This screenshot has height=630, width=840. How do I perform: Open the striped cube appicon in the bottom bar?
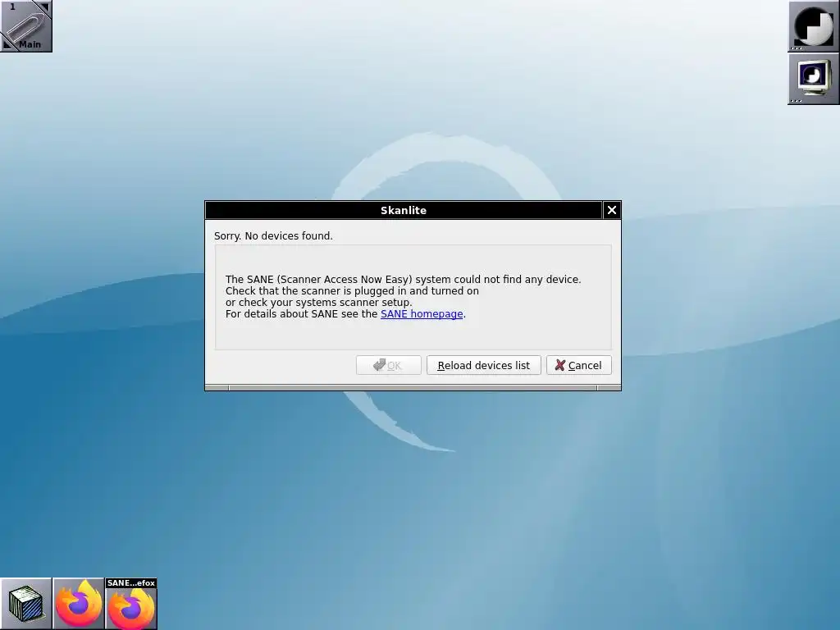tap(25, 603)
